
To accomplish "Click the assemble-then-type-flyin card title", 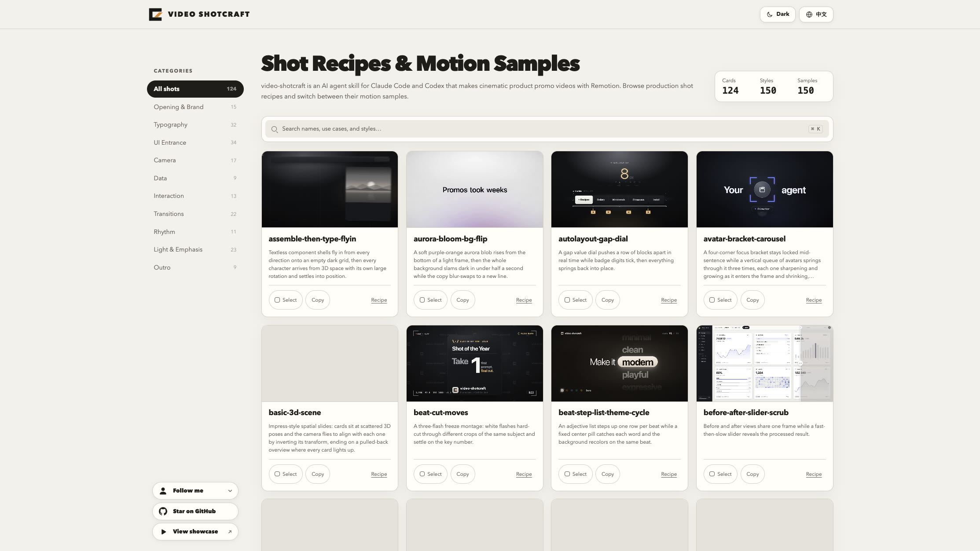I will pyautogui.click(x=312, y=239).
